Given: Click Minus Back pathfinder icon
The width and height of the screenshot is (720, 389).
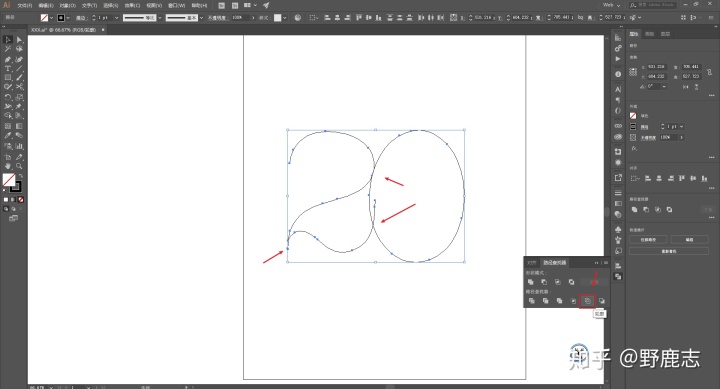Looking at the screenshot, I should click(602, 301).
